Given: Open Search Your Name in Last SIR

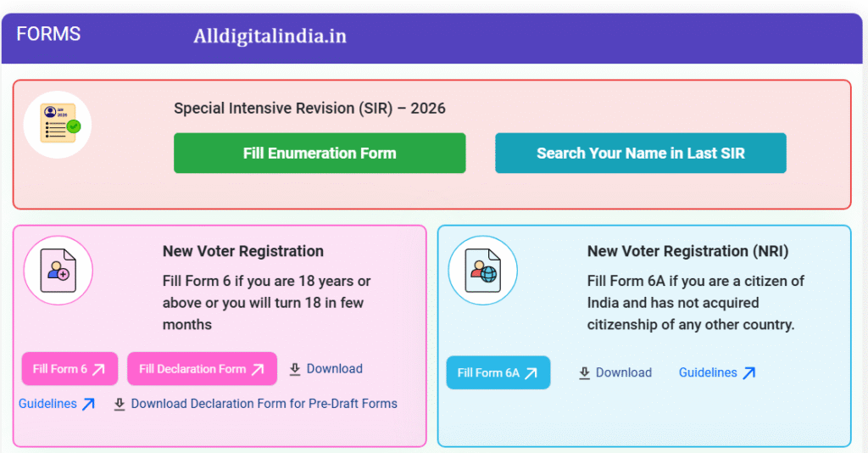Looking at the screenshot, I should 640,154.
